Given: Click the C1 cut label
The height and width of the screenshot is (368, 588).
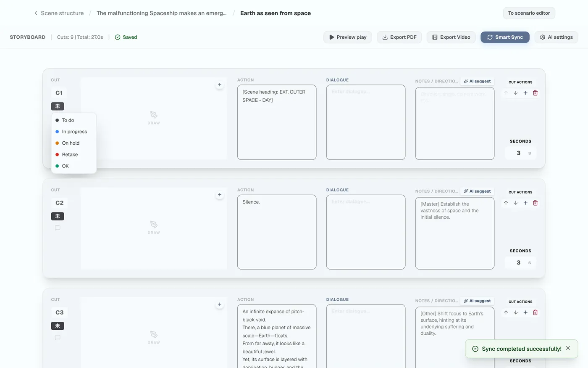Looking at the screenshot, I should click(59, 93).
